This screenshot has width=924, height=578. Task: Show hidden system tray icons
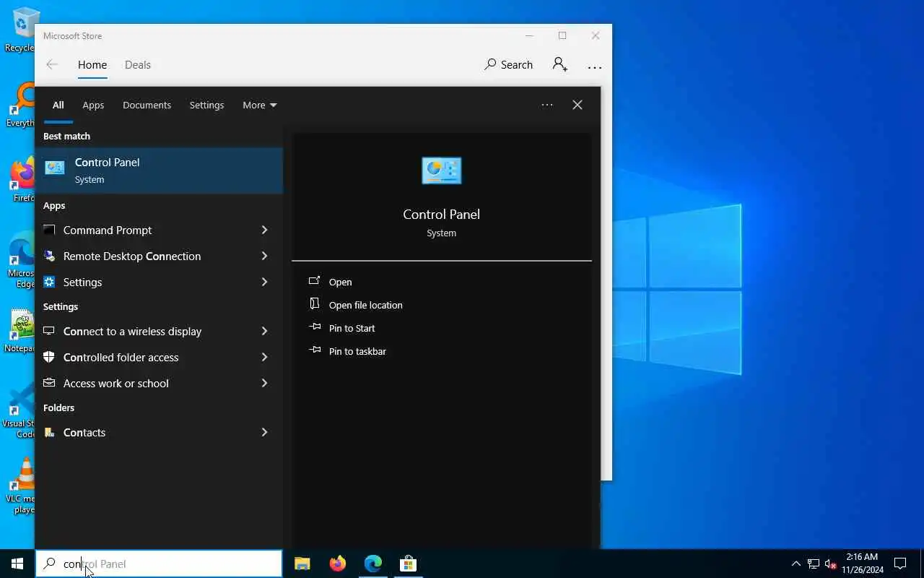pos(796,564)
